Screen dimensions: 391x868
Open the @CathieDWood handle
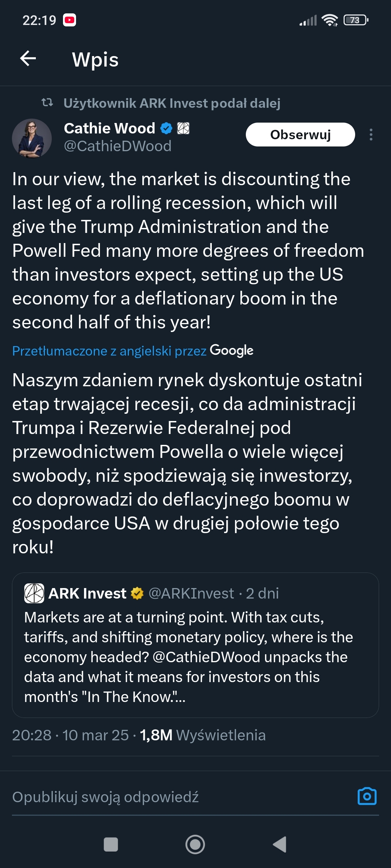[x=117, y=146]
